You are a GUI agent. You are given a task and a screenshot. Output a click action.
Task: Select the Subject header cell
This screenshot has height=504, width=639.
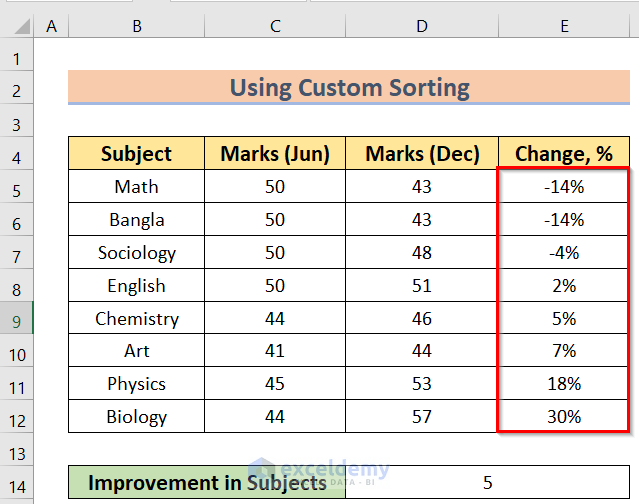(136, 154)
